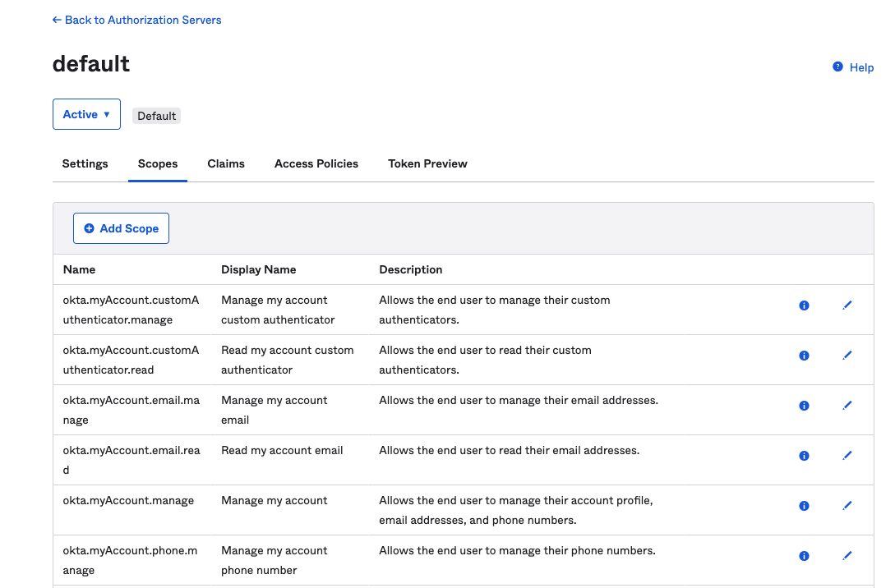Viewport: 895px width, 588px height.
Task: Click pencil icon for okta.myAccount.email.manage
Action: (847, 406)
